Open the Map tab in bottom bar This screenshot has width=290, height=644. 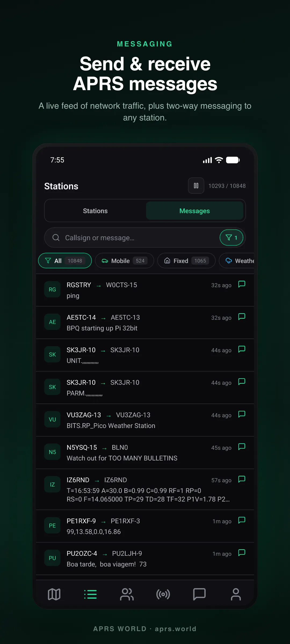pyautogui.click(x=54, y=594)
